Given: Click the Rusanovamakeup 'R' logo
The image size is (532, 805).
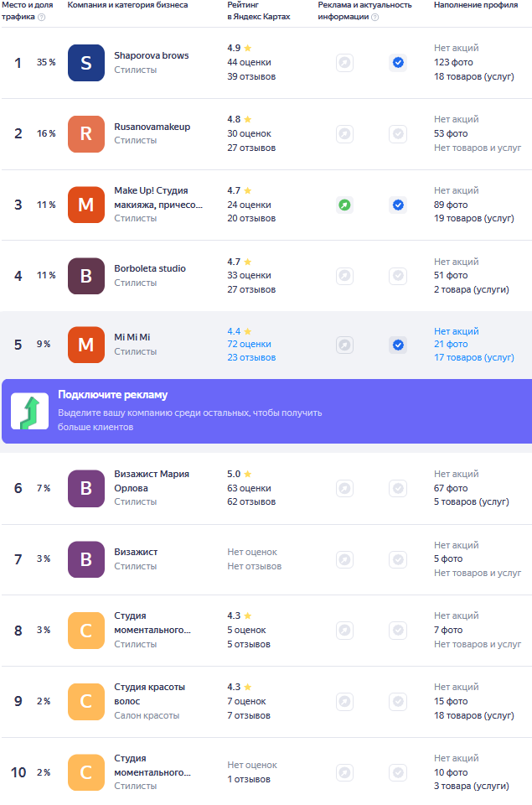Looking at the screenshot, I should click(x=86, y=134).
